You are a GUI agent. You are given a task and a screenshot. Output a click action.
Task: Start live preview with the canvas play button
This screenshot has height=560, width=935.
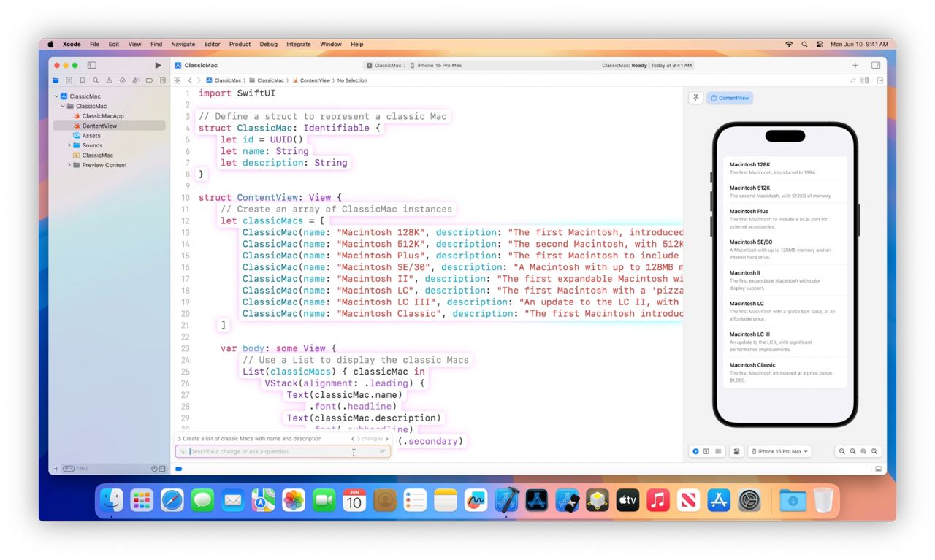click(x=695, y=451)
